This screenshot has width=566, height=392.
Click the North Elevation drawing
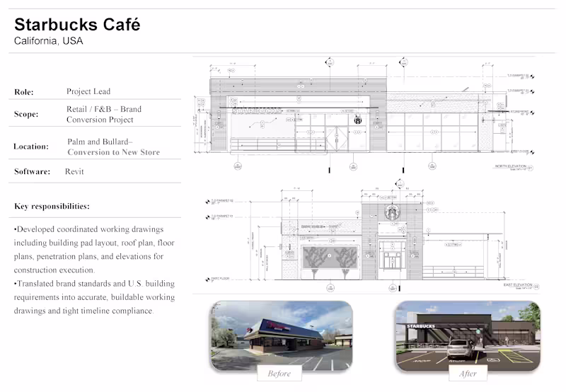point(364,115)
